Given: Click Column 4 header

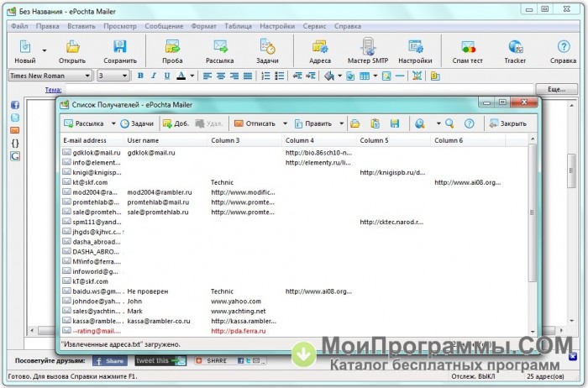Looking at the screenshot, I should pyautogui.click(x=318, y=140).
